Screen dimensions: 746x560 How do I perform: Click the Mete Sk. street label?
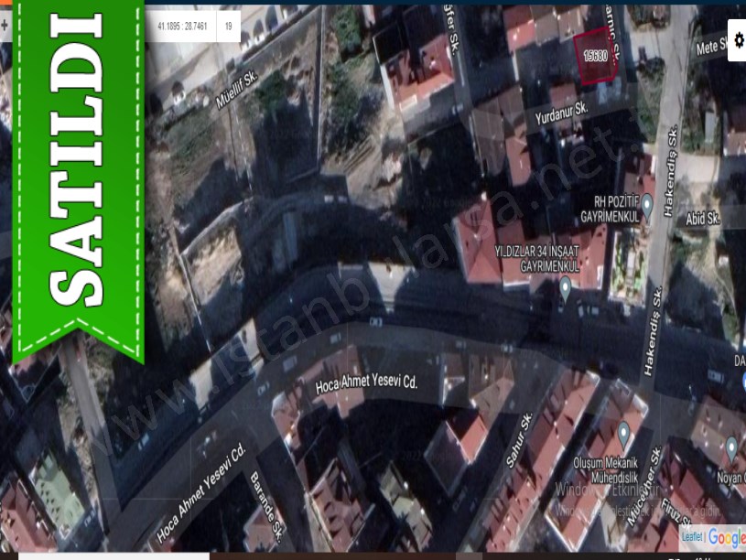click(x=710, y=44)
